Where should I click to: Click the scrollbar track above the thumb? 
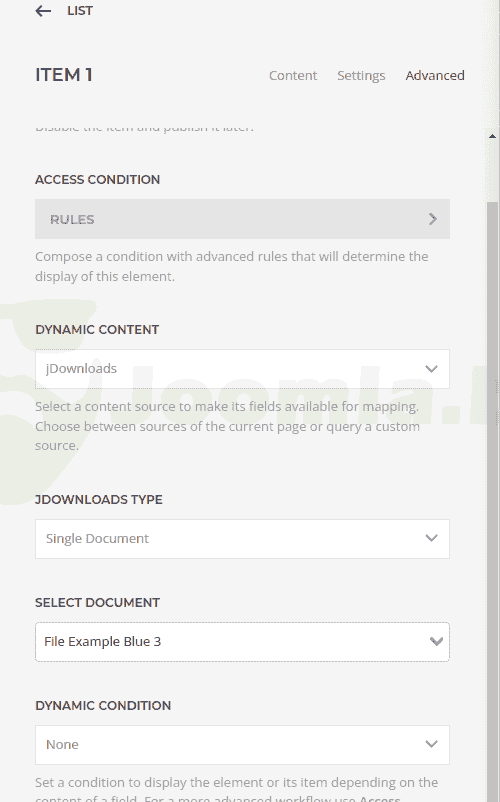pos(492,171)
